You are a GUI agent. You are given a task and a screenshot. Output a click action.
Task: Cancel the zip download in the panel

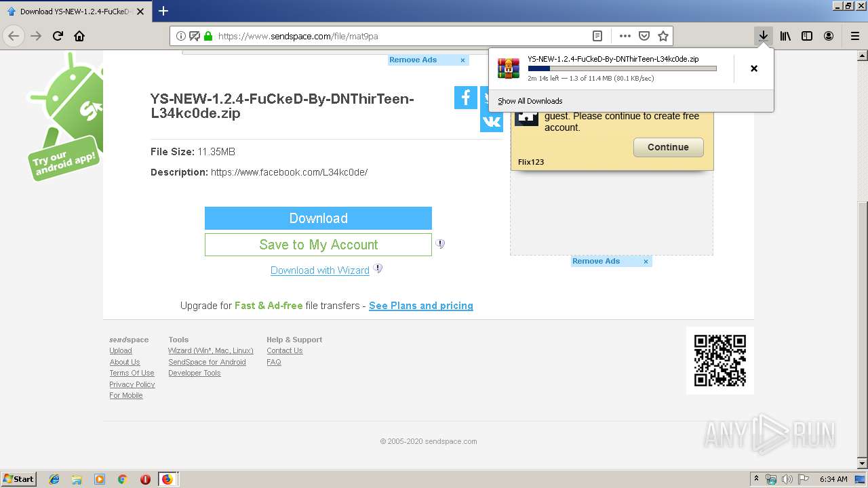753,68
